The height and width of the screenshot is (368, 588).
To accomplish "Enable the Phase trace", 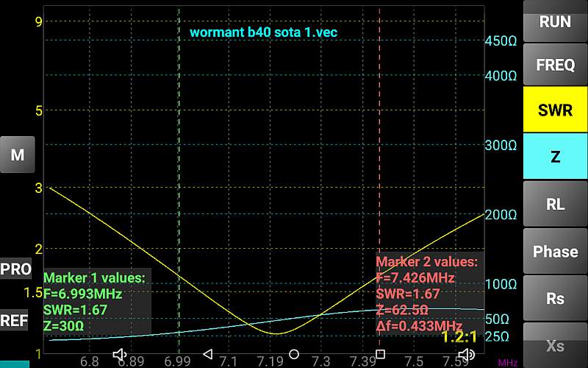I will click(555, 252).
